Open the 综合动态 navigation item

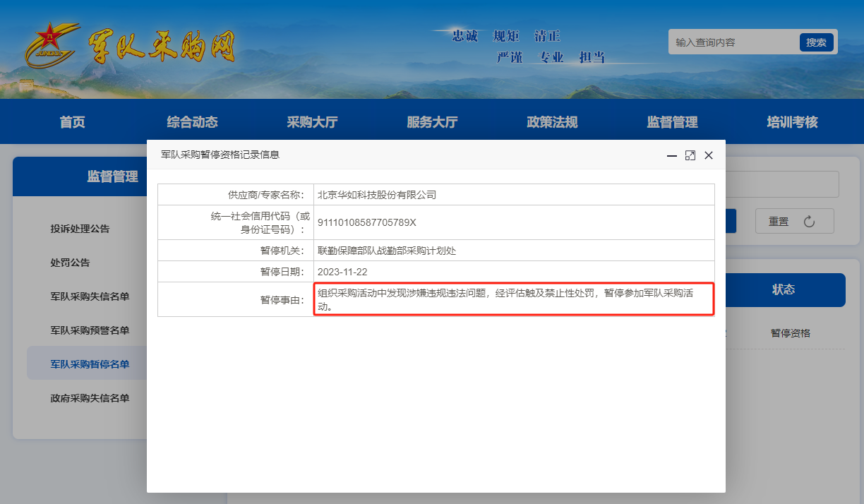point(192,122)
